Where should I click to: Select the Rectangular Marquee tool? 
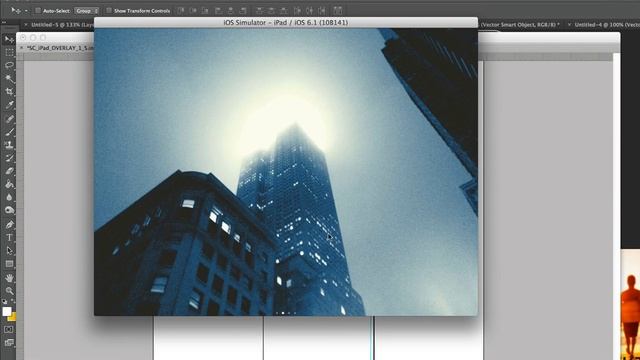point(9,52)
